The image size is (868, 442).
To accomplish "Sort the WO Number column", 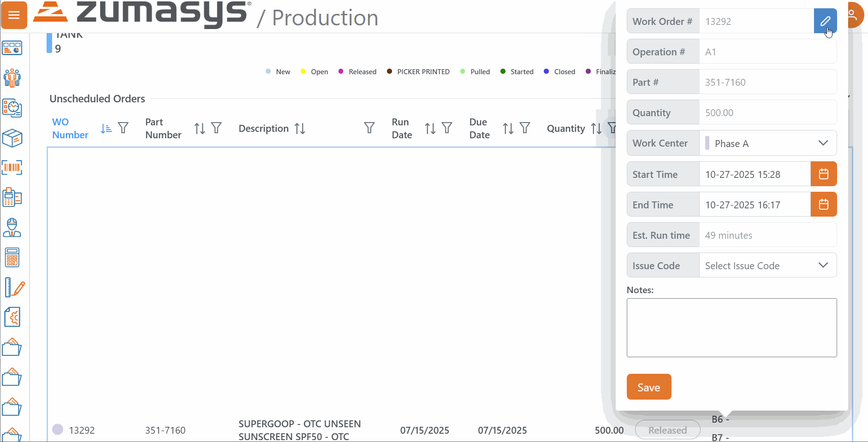I will click(x=105, y=128).
